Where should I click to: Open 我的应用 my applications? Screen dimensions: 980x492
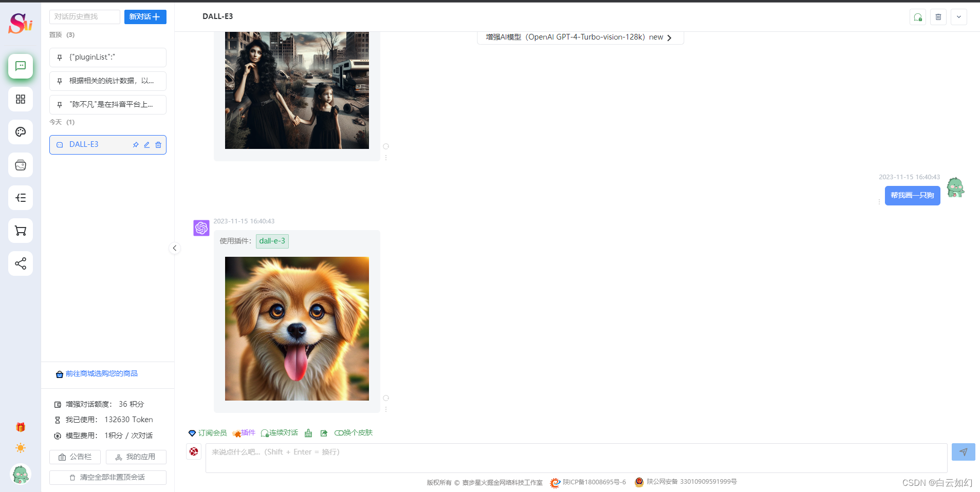pos(136,457)
